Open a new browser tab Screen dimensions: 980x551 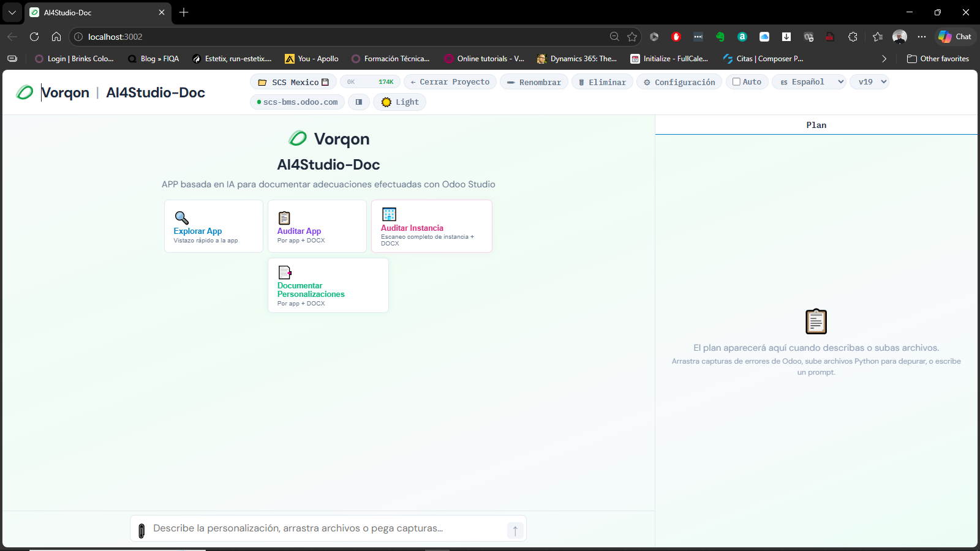pos(184,12)
